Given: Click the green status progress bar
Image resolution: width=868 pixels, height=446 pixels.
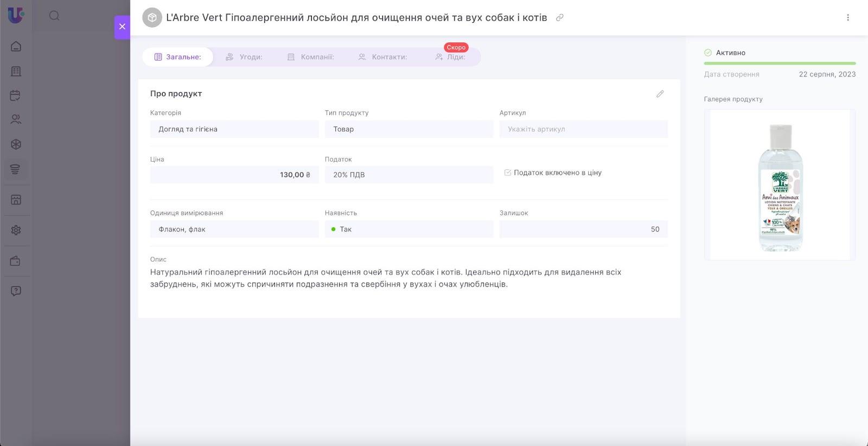Looking at the screenshot, I should pyautogui.click(x=780, y=63).
